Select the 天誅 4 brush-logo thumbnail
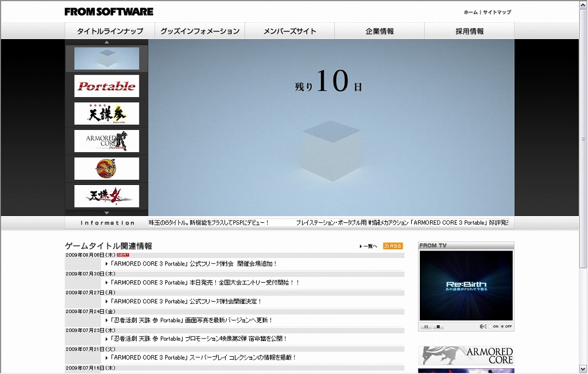Viewport: 588px width, 374px height. click(x=106, y=196)
